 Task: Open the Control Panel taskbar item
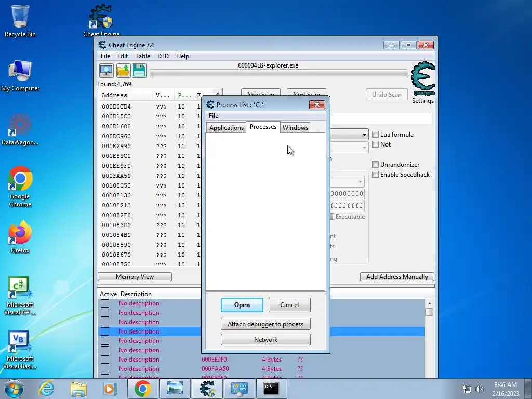[240, 389]
